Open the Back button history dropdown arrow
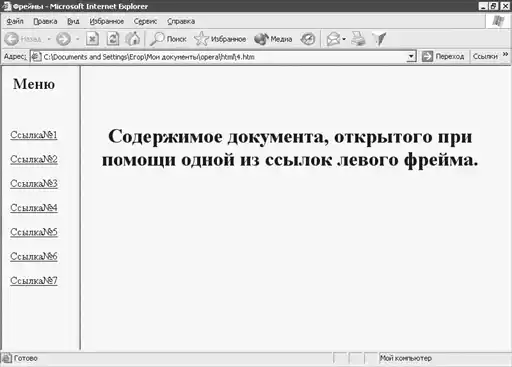The width and height of the screenshot is (512, 367). click(49, 39)
